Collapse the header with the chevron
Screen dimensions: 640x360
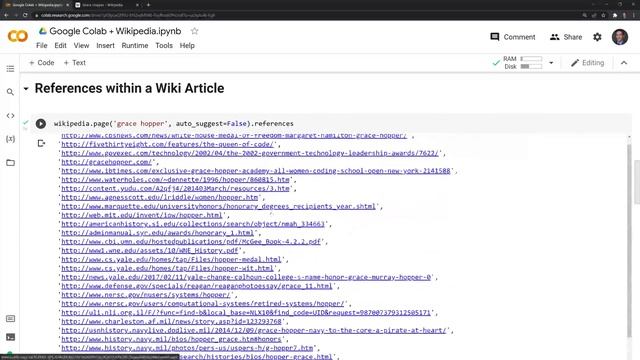(624, 63)
